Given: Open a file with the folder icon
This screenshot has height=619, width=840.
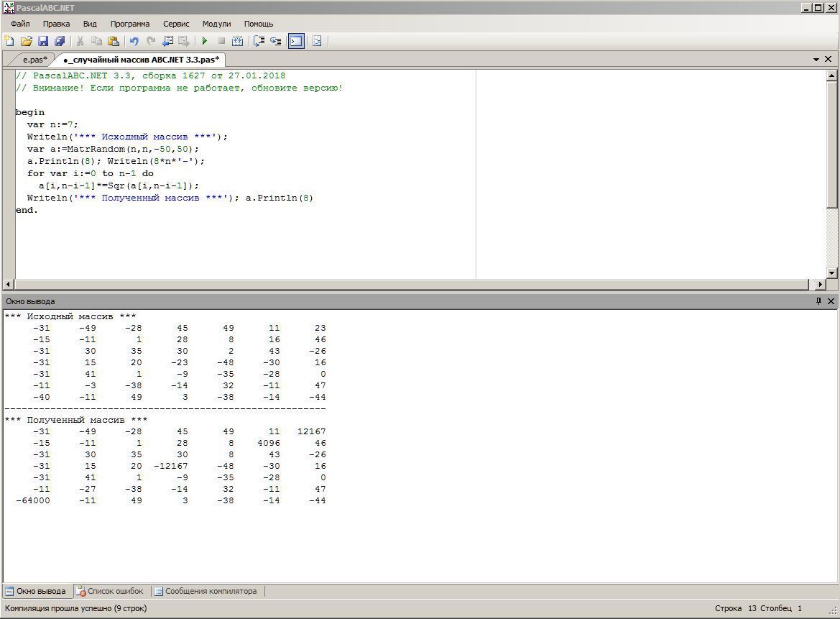Looking at the screenshot, I should click(27, 42).
